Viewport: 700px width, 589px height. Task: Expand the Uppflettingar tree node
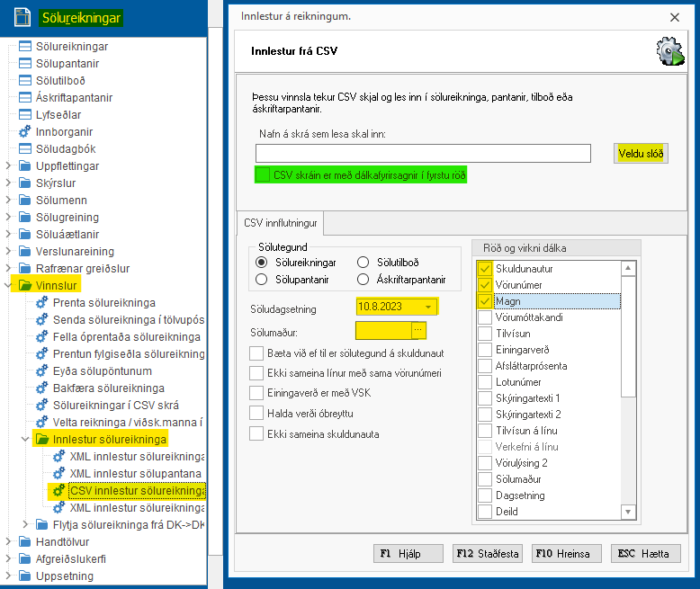click(x=9, y=166)
